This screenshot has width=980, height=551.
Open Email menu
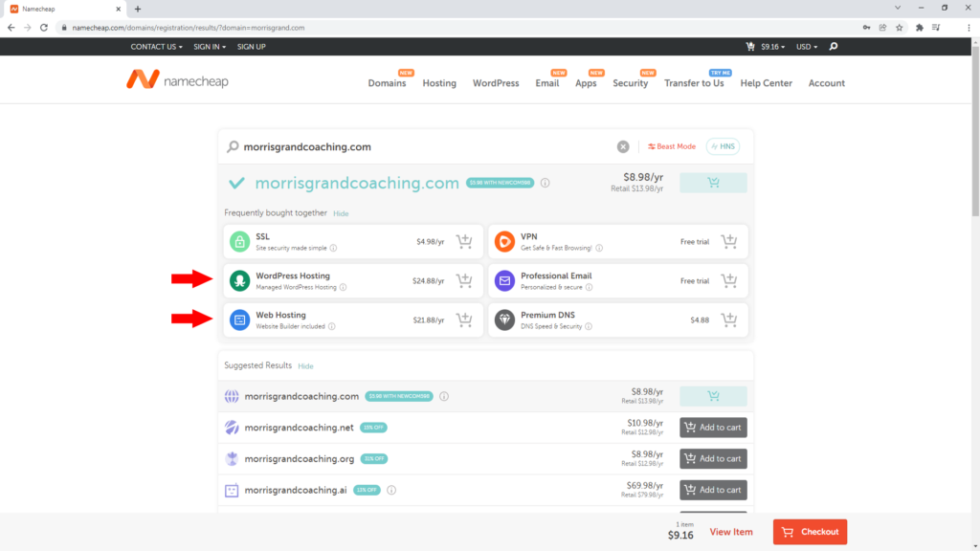pos(546,83)
